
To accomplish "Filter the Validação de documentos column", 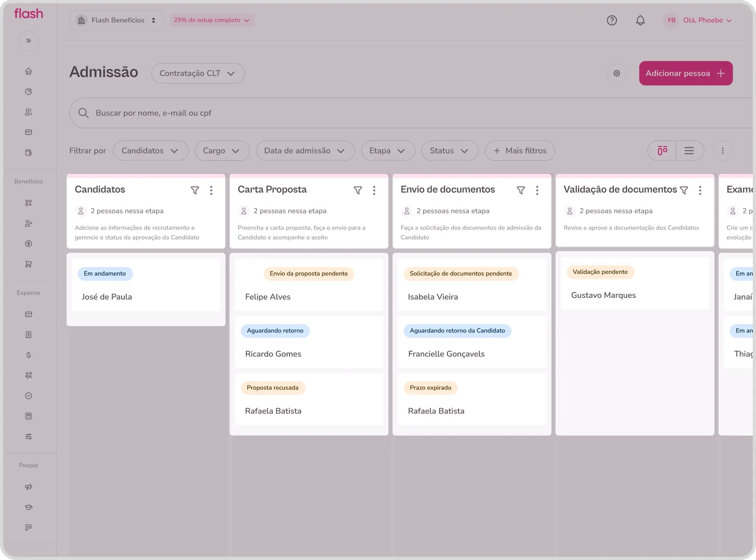I will [x=683, y=190].
